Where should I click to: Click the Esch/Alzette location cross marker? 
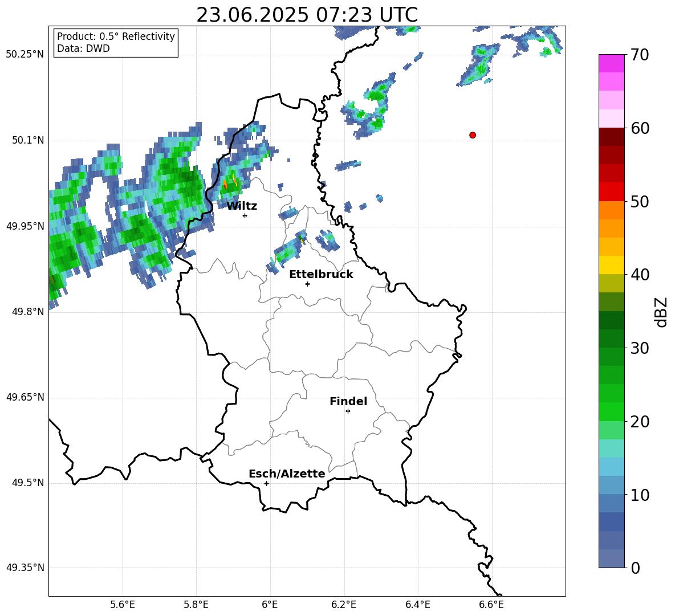[x=266, y=483]
